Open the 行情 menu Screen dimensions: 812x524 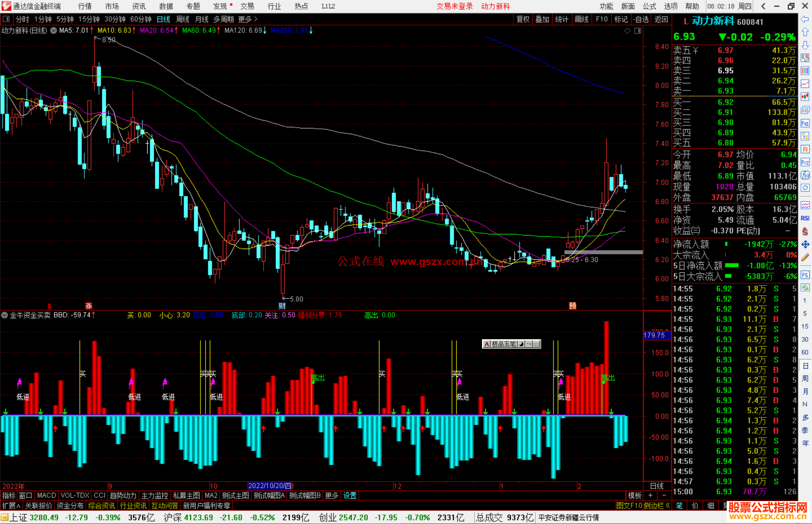[85, 6]
